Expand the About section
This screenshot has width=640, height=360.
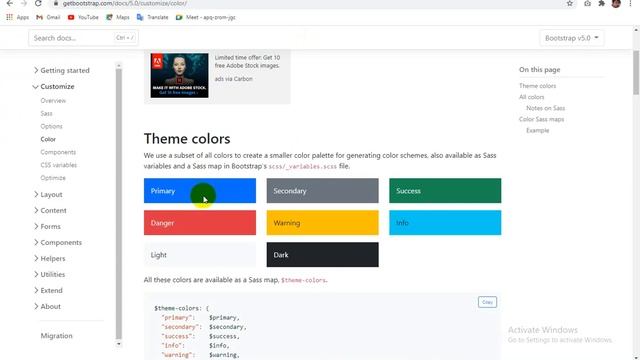click(x=47, y=306)
